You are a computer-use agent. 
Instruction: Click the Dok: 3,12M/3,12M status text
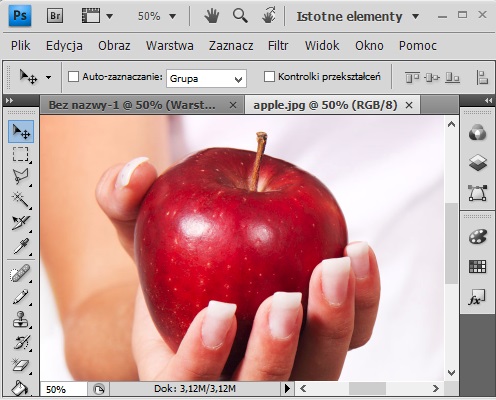coord(195,389)
